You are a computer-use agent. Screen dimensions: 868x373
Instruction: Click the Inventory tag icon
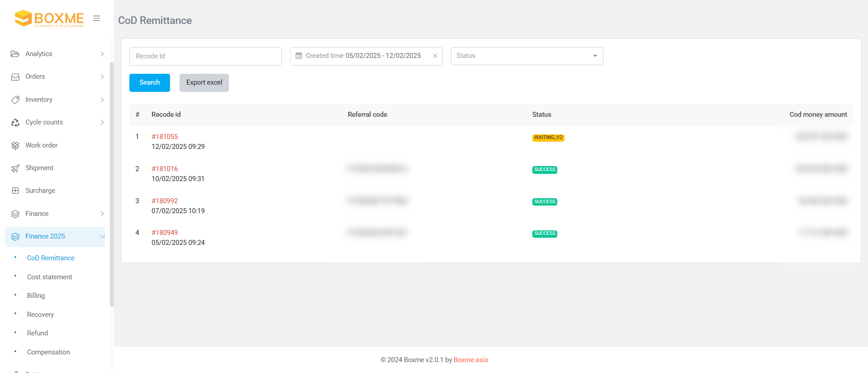coord(15,100)
